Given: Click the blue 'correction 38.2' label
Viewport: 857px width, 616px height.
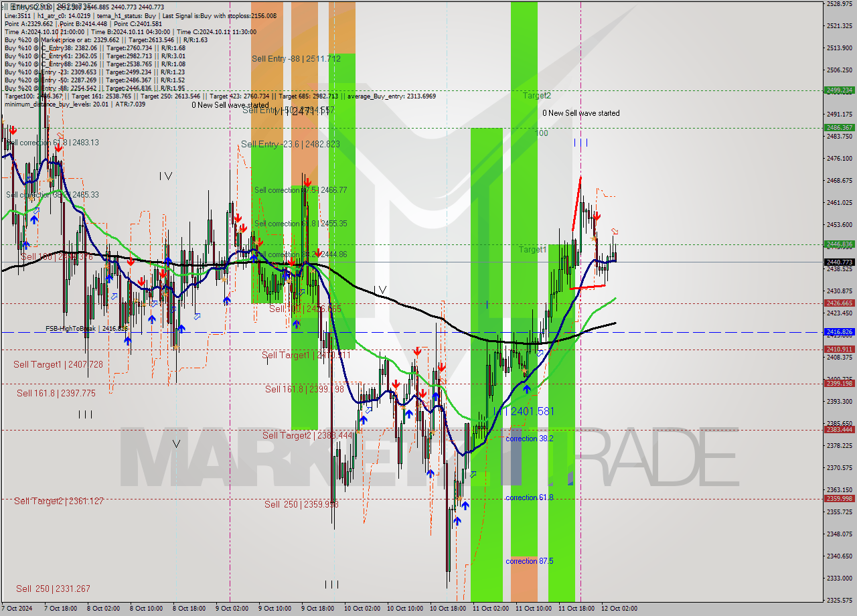Looking at the screenshot, I should tap(530, 439).
